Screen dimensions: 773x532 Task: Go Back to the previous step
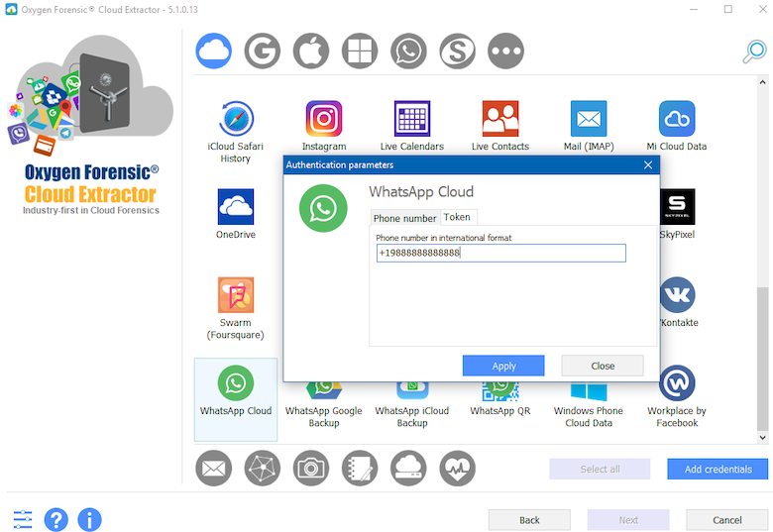(x=529, y=520)
